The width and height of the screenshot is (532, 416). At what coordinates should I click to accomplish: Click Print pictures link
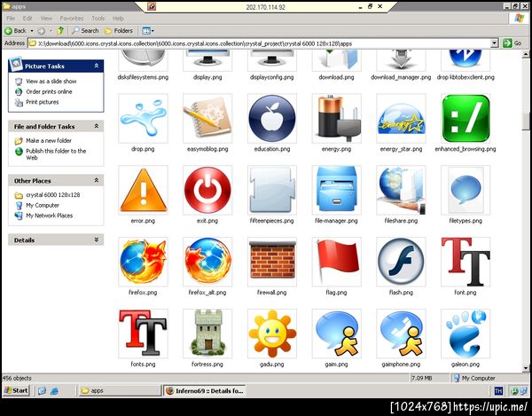tap(42, 102)
